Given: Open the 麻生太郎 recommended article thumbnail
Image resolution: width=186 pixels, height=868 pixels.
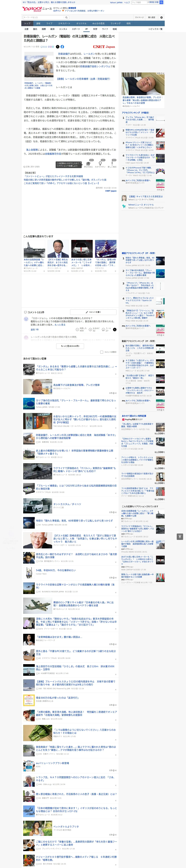Looking at the screenshot, I should click(x=58, y=249).
